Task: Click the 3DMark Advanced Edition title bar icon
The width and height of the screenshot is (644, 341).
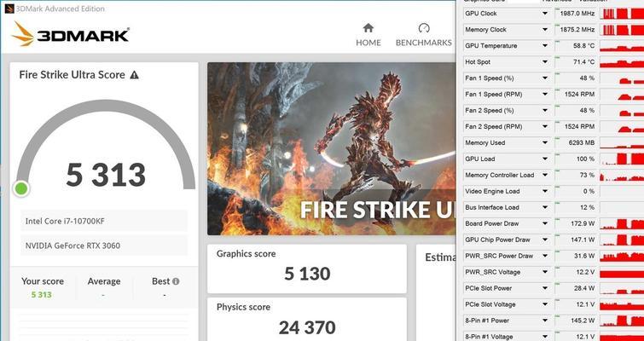Action: tap(9, 9)
